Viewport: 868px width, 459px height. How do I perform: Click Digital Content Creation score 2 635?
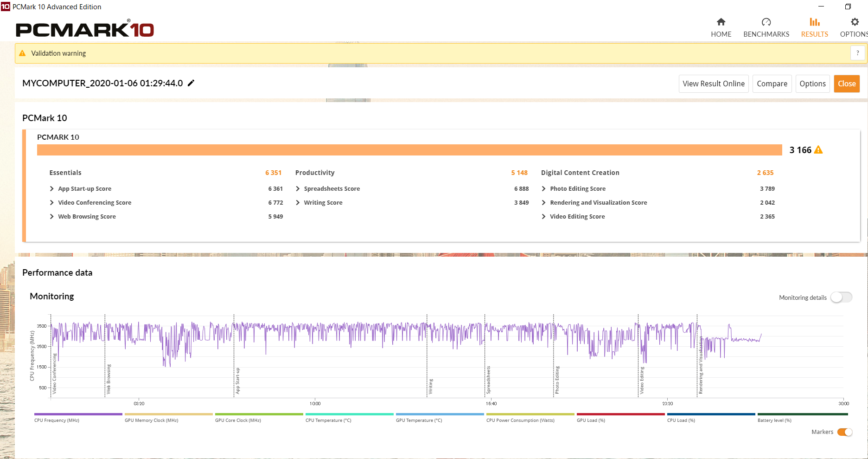765,173
